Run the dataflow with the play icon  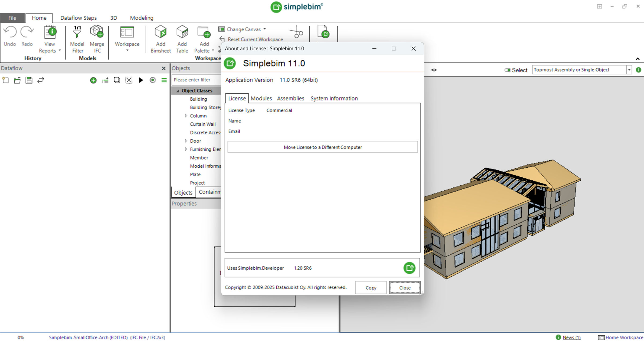[141, 80]
